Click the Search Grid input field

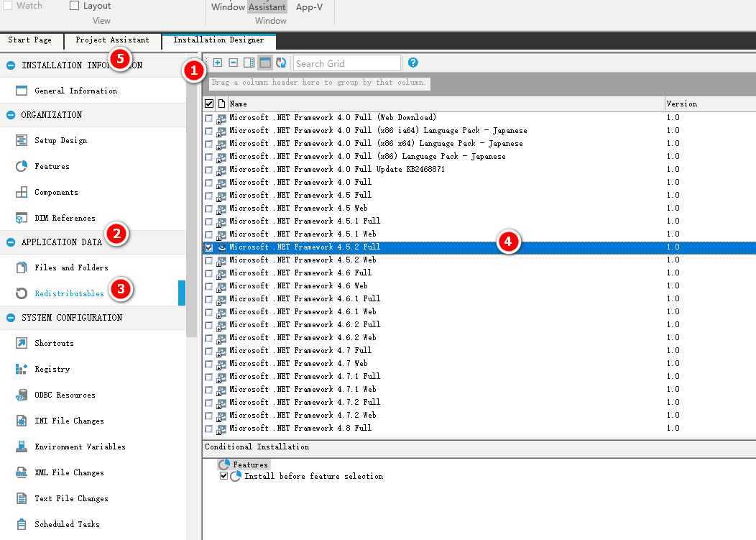pyautogui.click(x=346, y=63)
